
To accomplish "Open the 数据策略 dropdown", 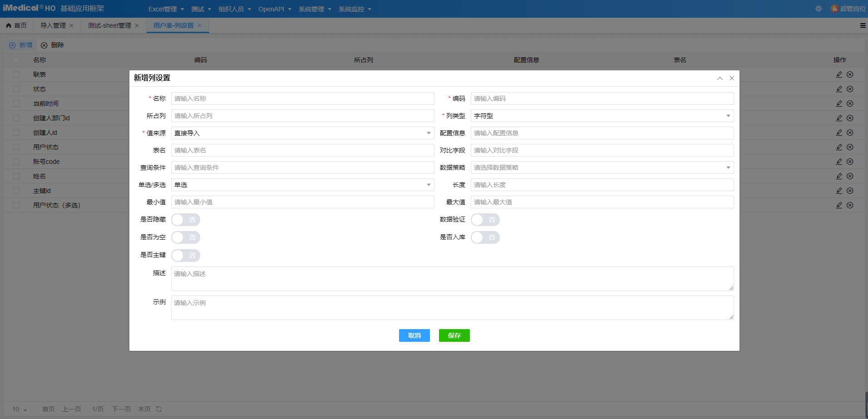I will click(602, 168).
